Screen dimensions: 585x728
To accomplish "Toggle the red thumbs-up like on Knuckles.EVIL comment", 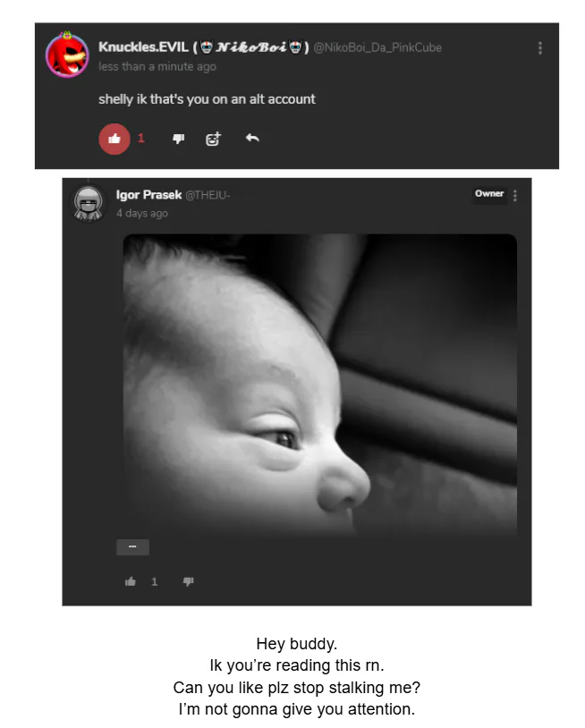I will point(114,139).
